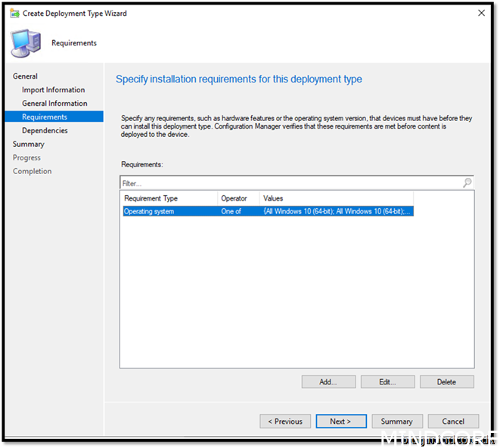Jump to Summary step in sidebar

[x=29, y=145]
